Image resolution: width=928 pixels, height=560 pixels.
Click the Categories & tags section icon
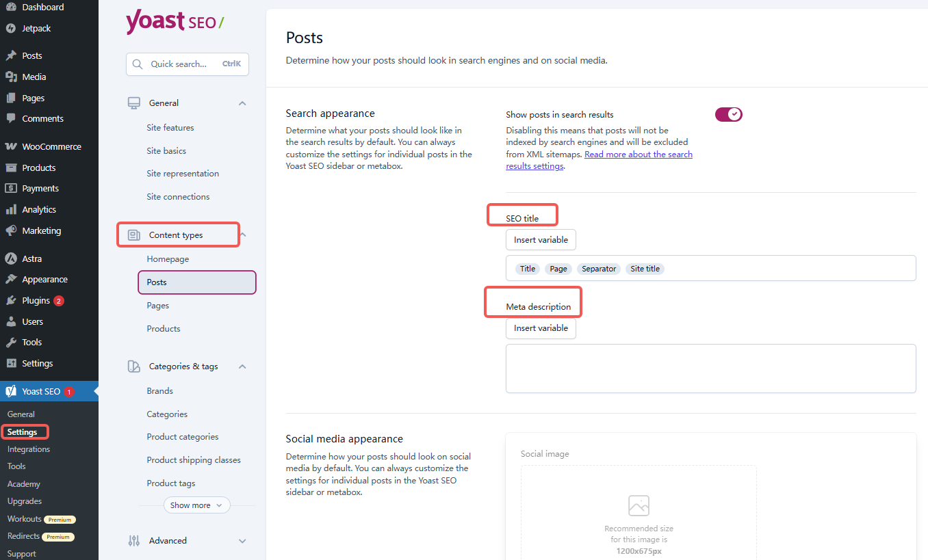point(133,366)
